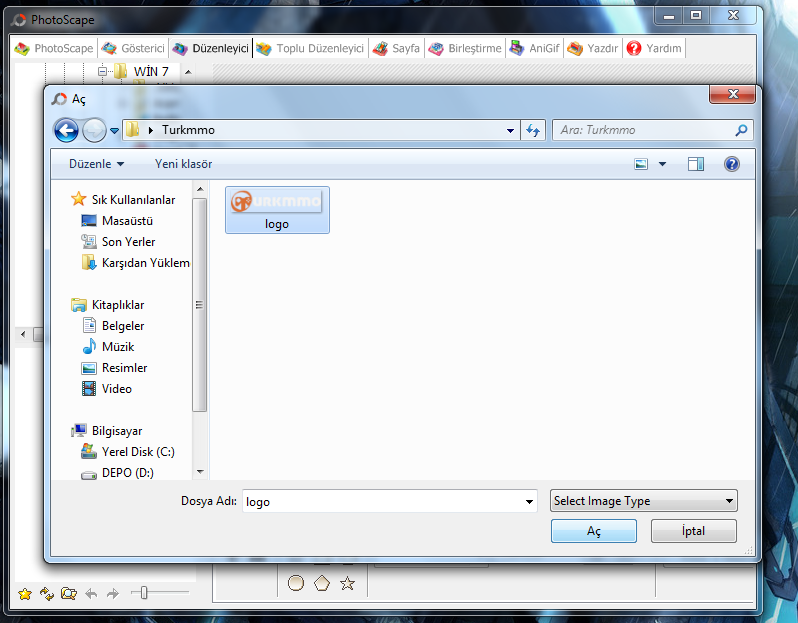Open help with the blue question icon
Screen dimensions: 798x623
tap(732, 164)
